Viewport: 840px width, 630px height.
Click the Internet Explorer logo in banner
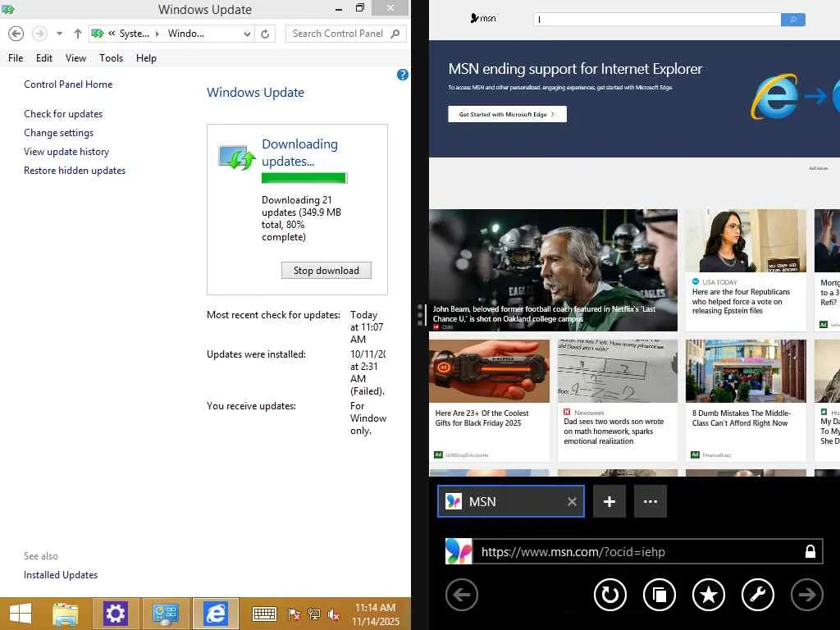[x=774, y=97]
